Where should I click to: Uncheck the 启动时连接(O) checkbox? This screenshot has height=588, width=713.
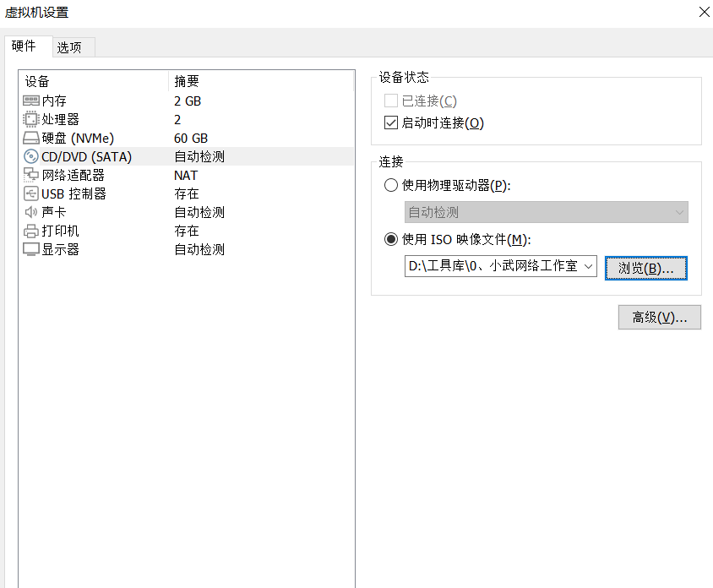coord(391,122)
